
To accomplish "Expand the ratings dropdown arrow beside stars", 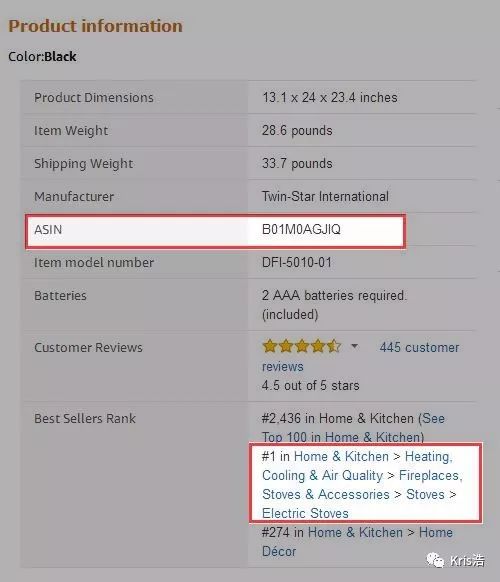I will click(x=354, y=346).
